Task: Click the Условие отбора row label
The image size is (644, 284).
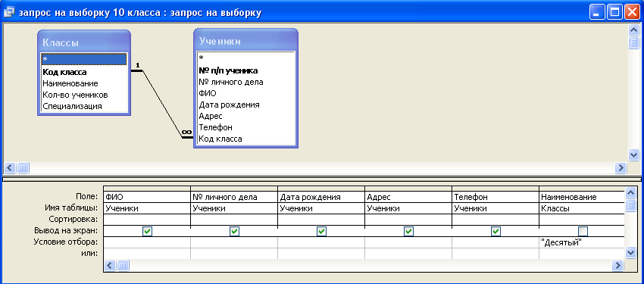Action: pos(66,242)
